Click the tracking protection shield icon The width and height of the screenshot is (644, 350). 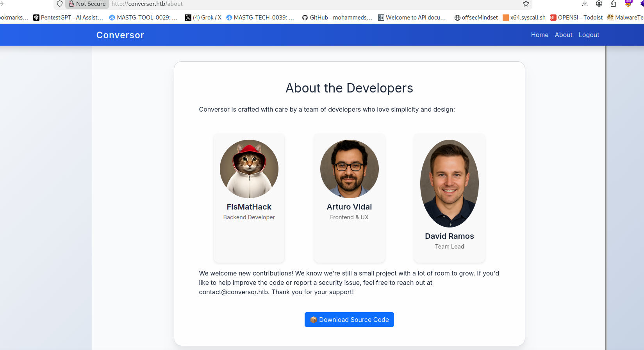click(60, 4)
